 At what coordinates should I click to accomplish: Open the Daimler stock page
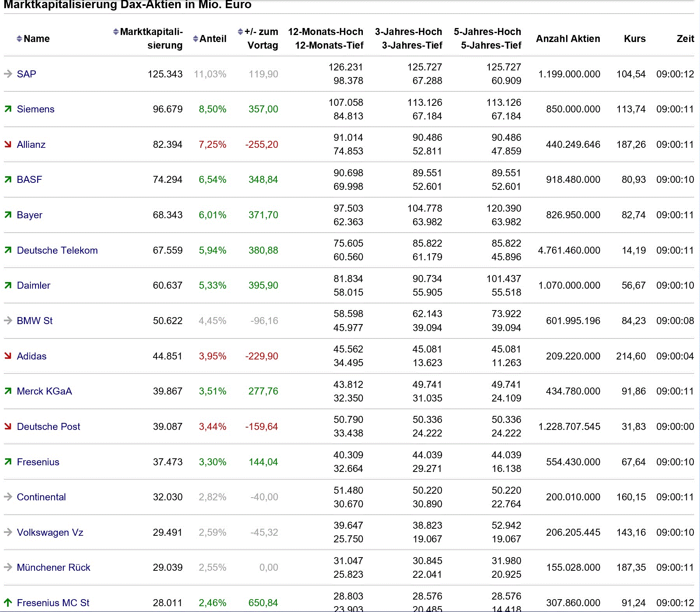33,285
